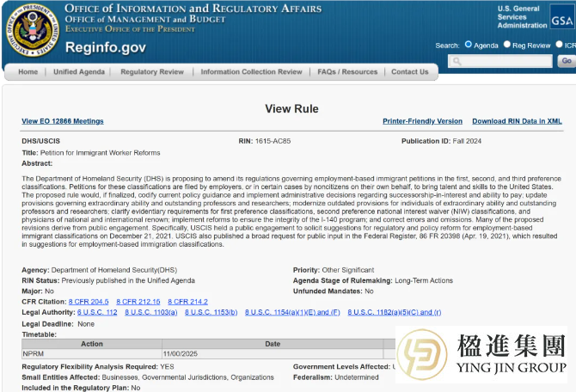Open Information Collection Review menu
This screenshot has height=392, width=576.
pos(251,72)
